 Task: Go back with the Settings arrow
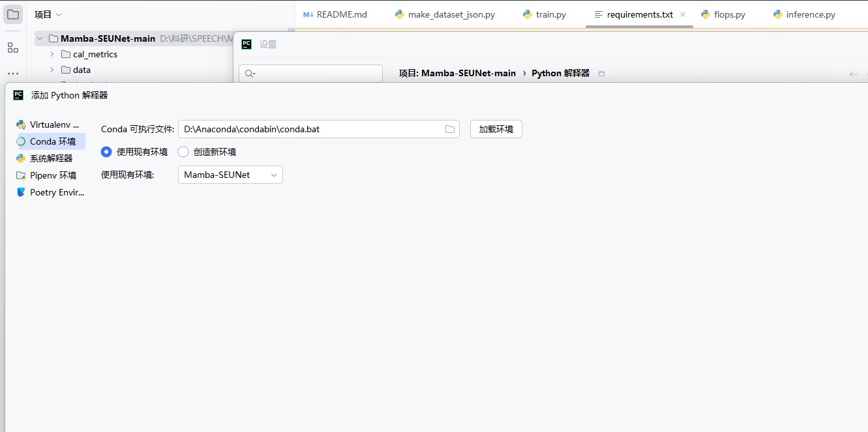coord(853,74)
